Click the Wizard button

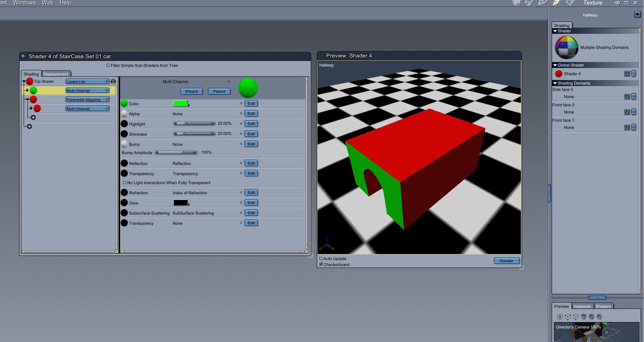tap(191, 91)
